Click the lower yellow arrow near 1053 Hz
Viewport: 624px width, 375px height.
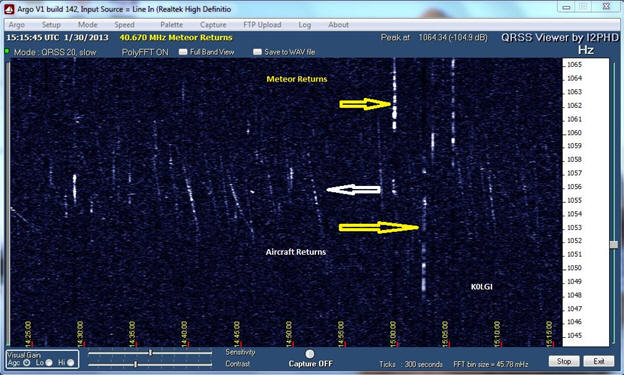click(x=378, y=227)
